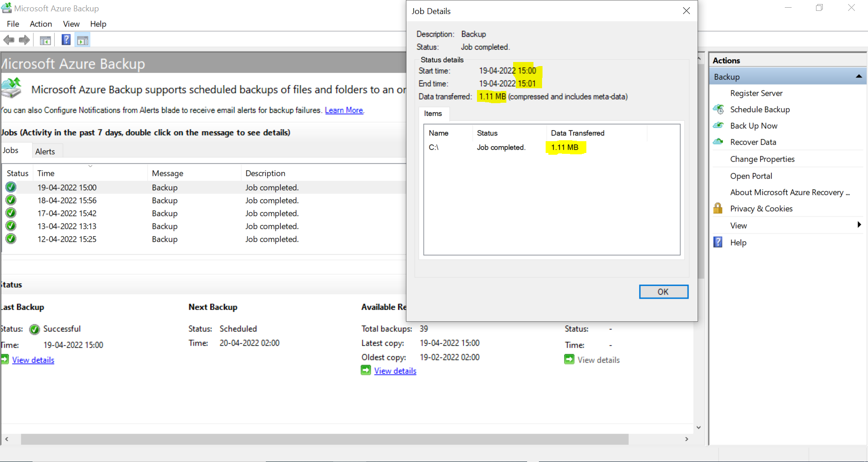The image size is (868, 462).
Task: Click Register Server action
Action: [x=756, y=93]
